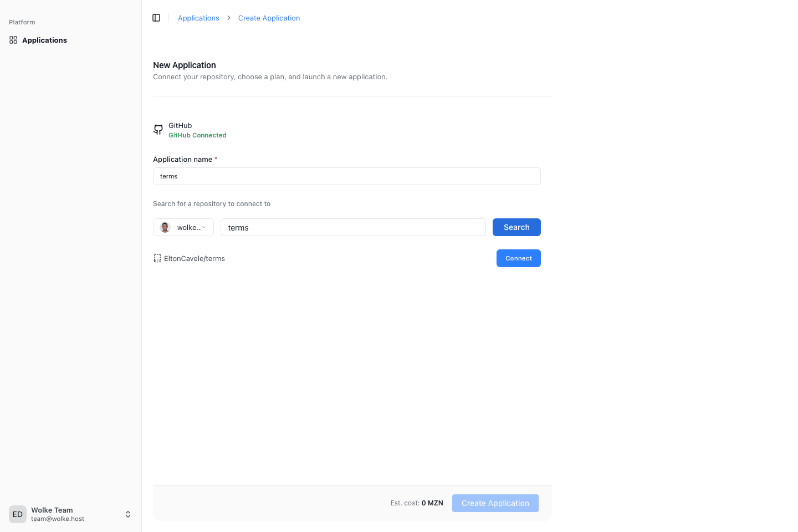Click the GitHub Connected status text

tap(197, 135)
